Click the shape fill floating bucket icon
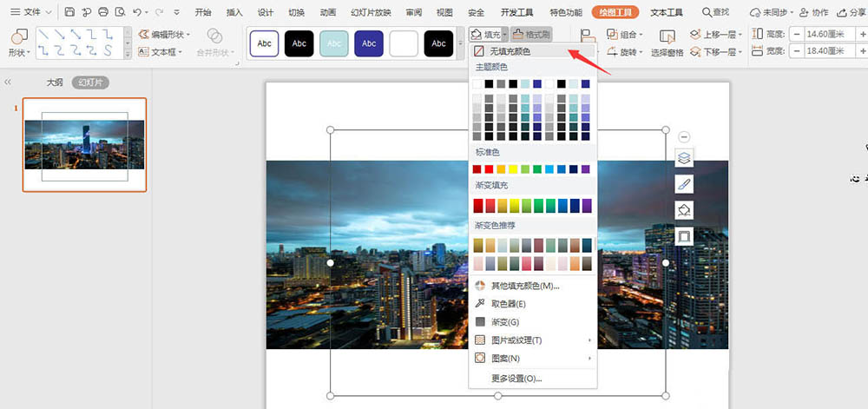Image resolution: width=868 pixels, height=409 pixels. [x=684, y=210]
